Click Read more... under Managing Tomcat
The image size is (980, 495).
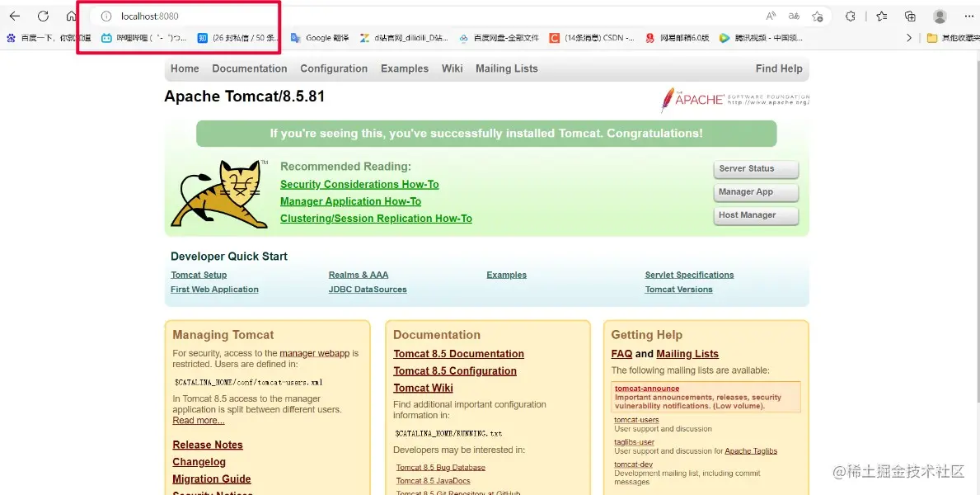pos(198,421)
